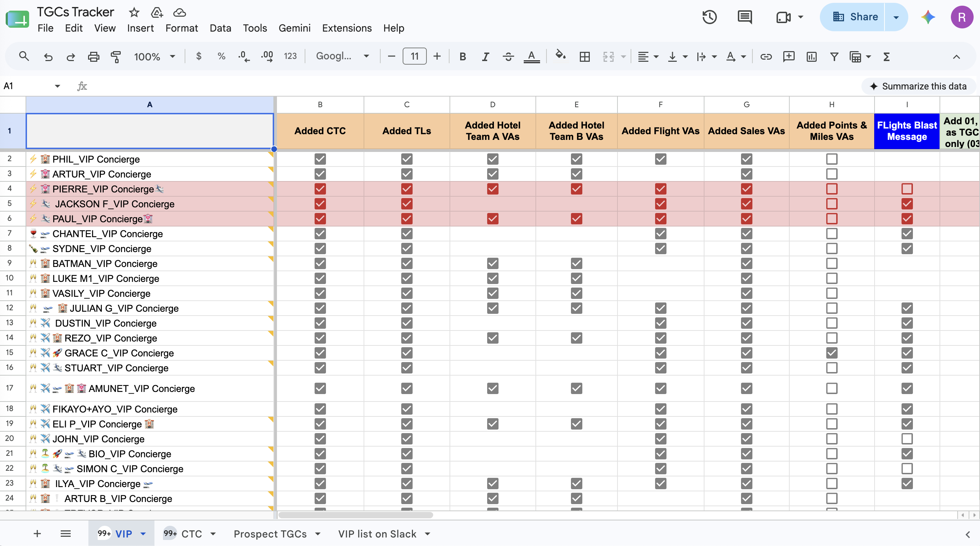Check SIMON C Flights Blast Message checkbox

(907, 468)
